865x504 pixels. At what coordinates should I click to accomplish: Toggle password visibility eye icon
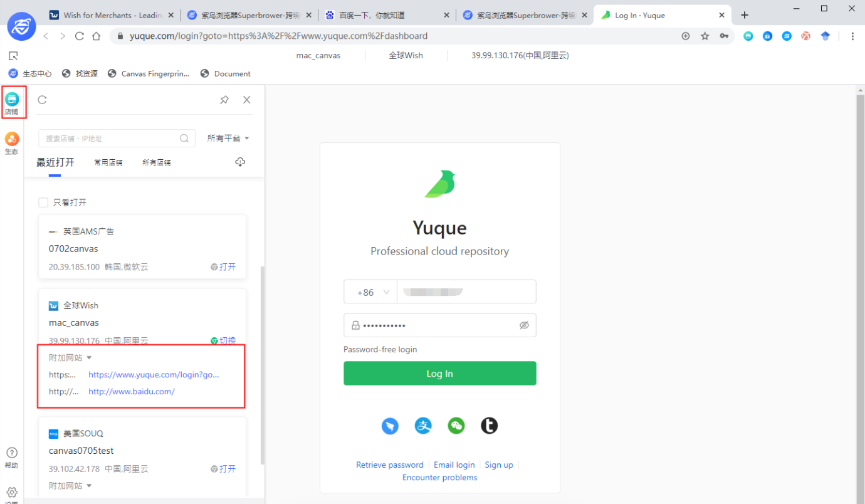pos(524,325)
